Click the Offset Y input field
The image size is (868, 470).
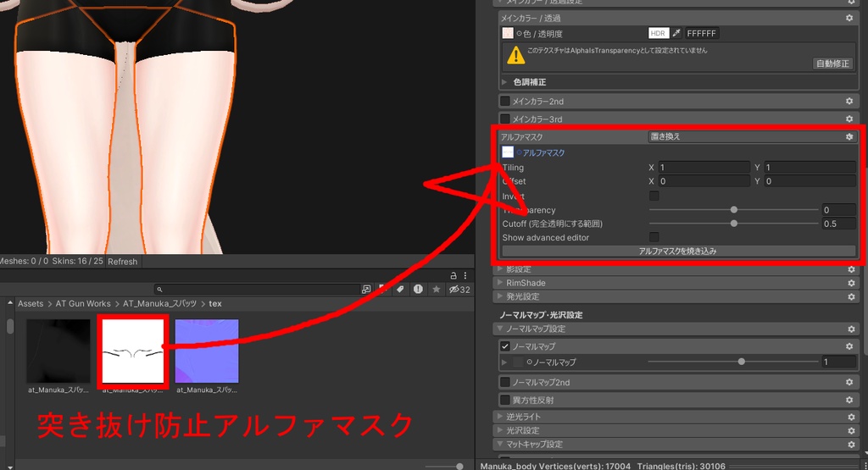[x=810, y=181]
